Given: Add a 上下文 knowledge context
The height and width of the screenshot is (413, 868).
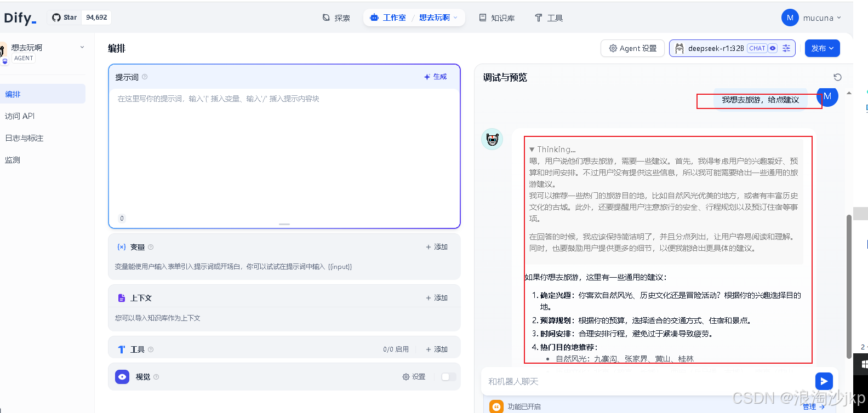Looking at the screenshot, I should [437, 298].
